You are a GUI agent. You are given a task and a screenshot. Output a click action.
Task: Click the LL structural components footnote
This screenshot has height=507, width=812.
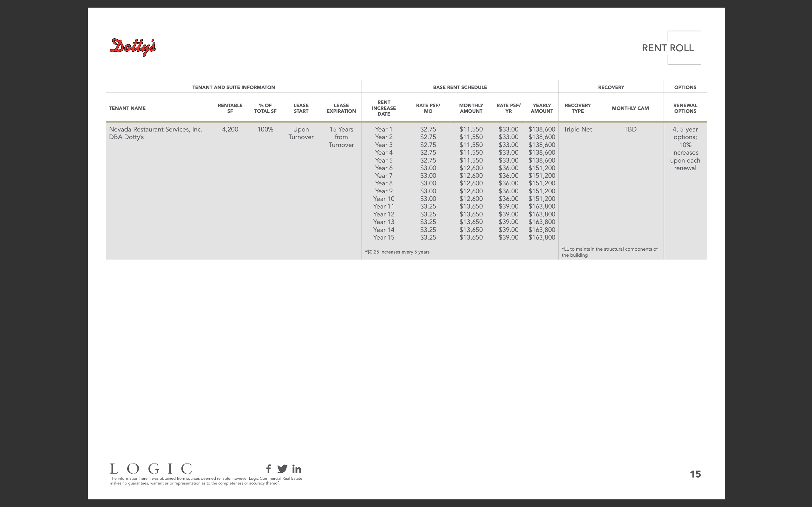click(609, 252)
